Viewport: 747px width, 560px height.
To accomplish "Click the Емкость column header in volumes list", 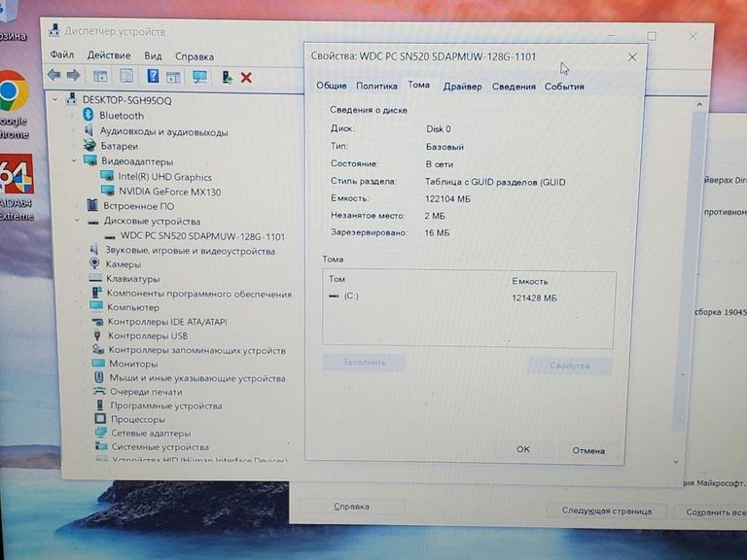I will click(x=530, y=281).
